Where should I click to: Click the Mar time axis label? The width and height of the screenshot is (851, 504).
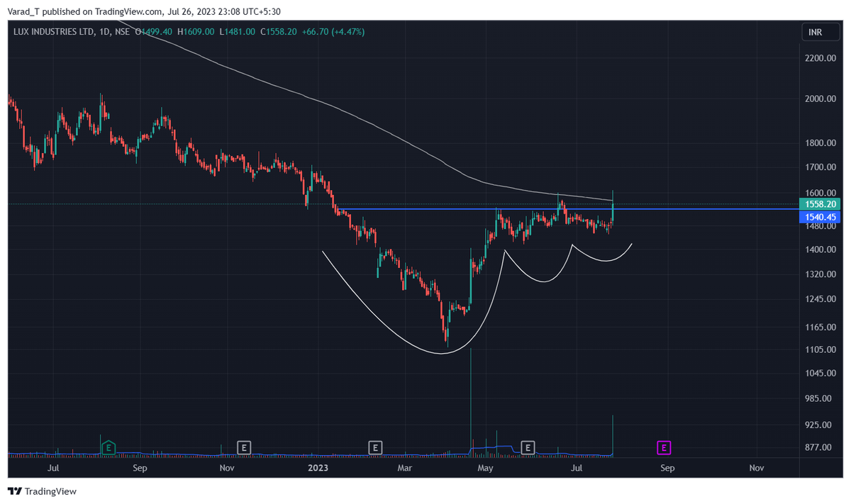point(405,469)
